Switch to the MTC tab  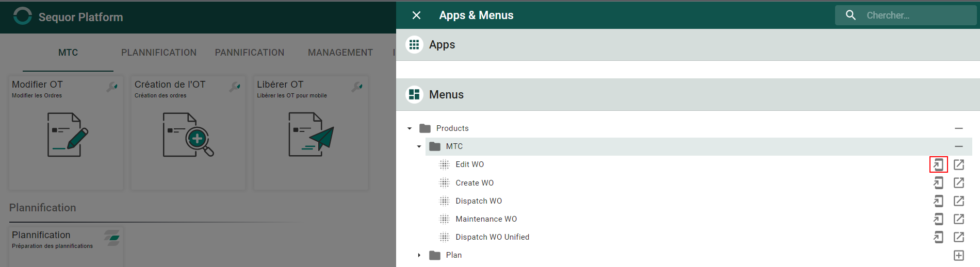[x=68, y=53]
